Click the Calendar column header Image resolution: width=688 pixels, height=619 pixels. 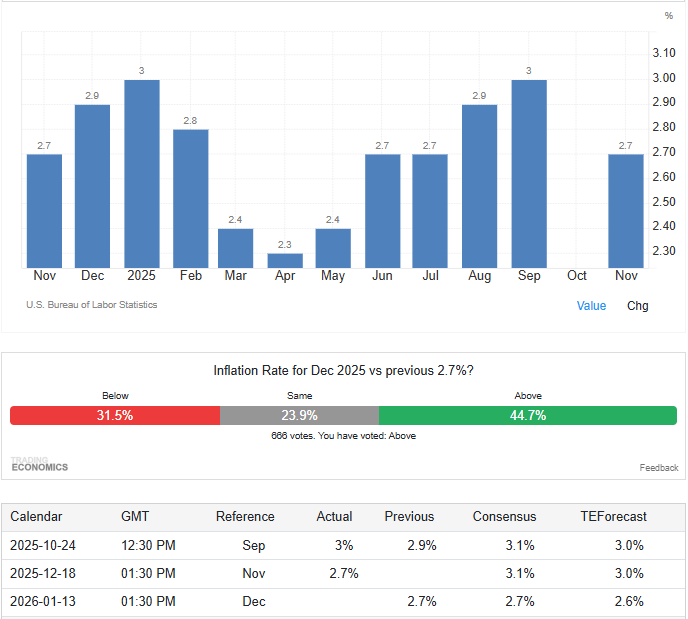36,517
